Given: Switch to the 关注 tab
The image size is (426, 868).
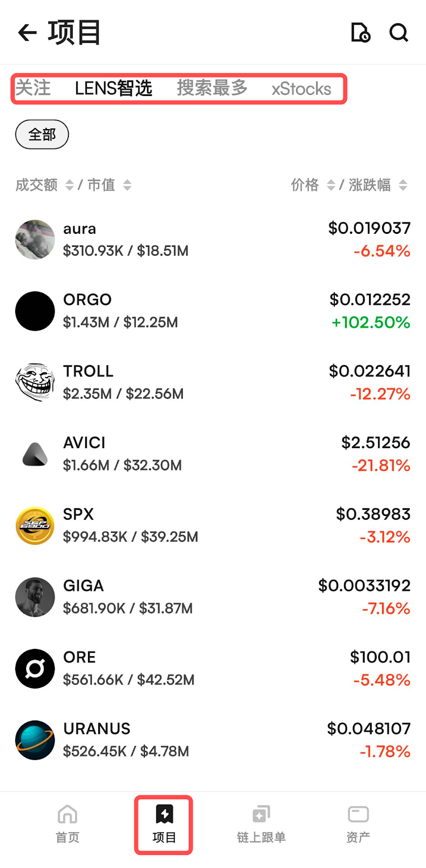Looking at the screenshot, I should click(33, 88).
